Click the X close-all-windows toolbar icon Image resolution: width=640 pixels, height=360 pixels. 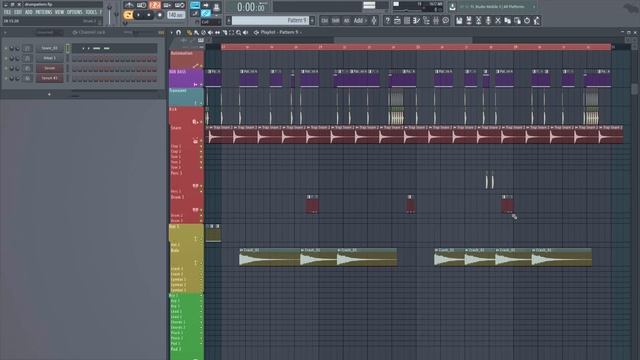pos(498,20)
